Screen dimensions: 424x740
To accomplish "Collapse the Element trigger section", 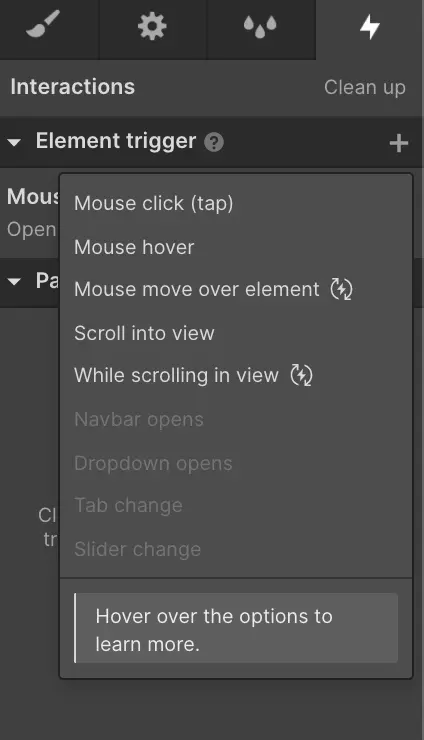I will (x=14, y=142).
